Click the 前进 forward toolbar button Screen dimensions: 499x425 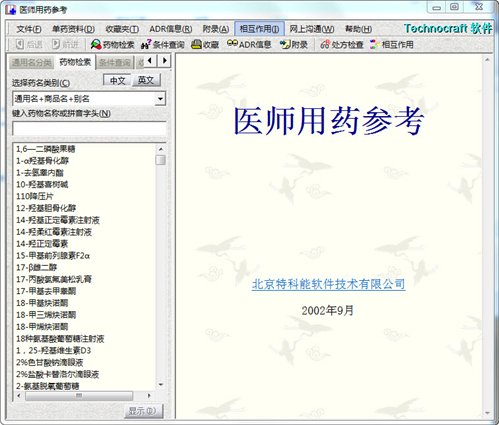tap(65, 44)
